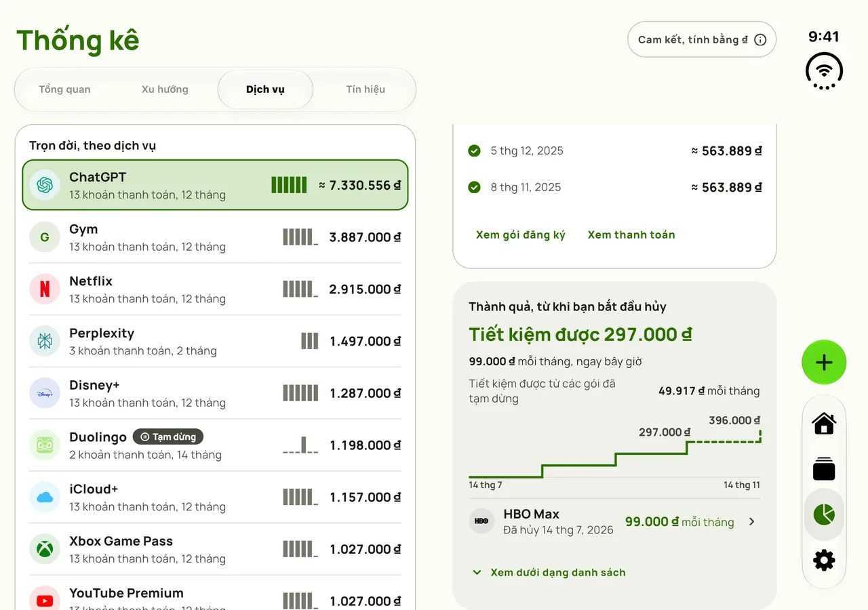Toggle the Tạm dừng badge on Duolingo
The width and height of the screenshot is (868, 610).
[168, 437]
